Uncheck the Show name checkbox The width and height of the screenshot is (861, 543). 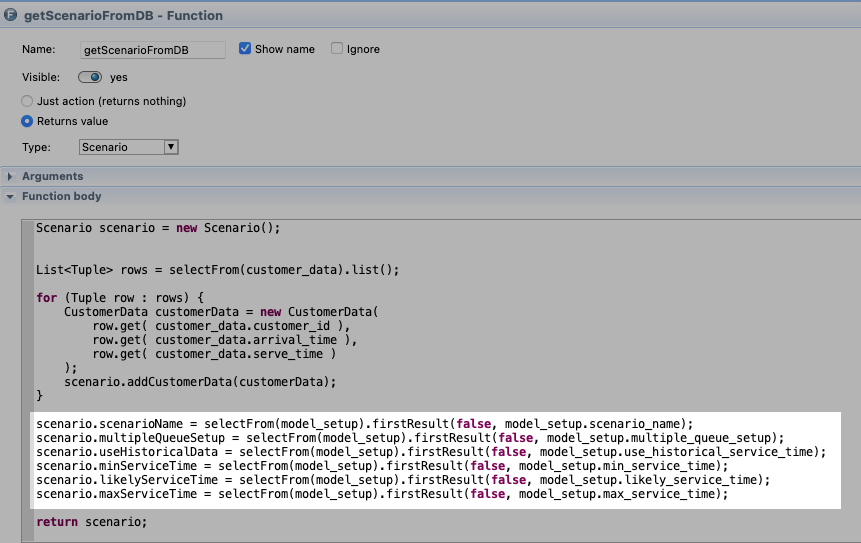click(x=245, y=48)
